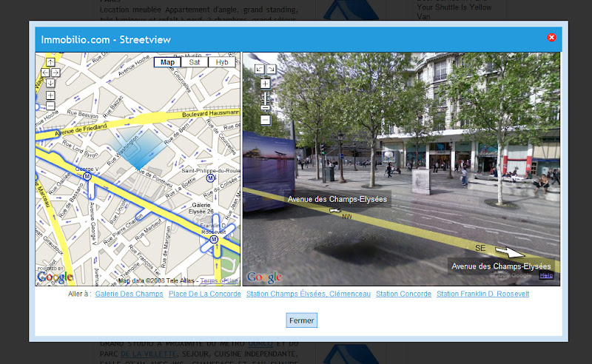The width and height of the screenshot is (592, 364).
Task: Pan the map right with arrow button
Action: point(55,73)
